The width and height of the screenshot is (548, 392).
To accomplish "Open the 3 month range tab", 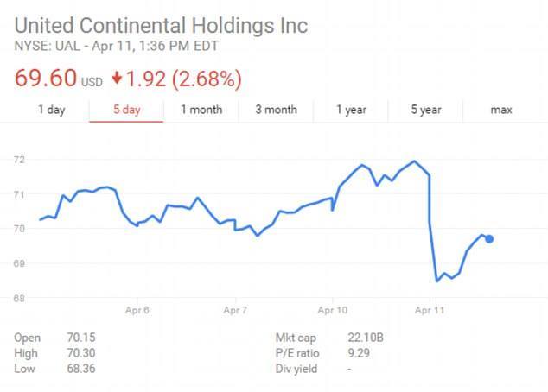I will 276,110.
